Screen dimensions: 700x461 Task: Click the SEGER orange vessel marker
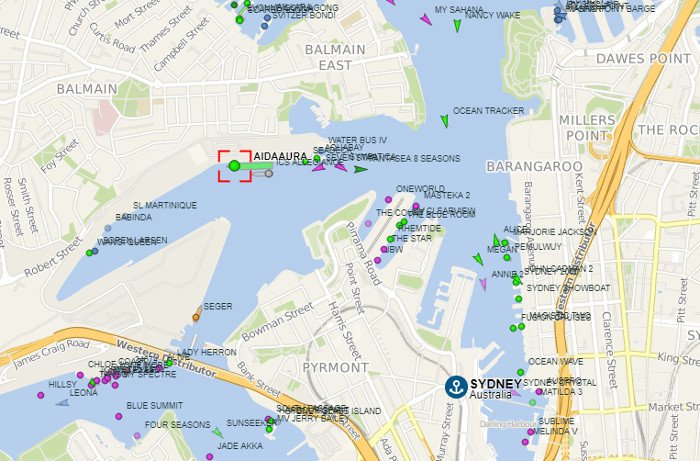196,317
